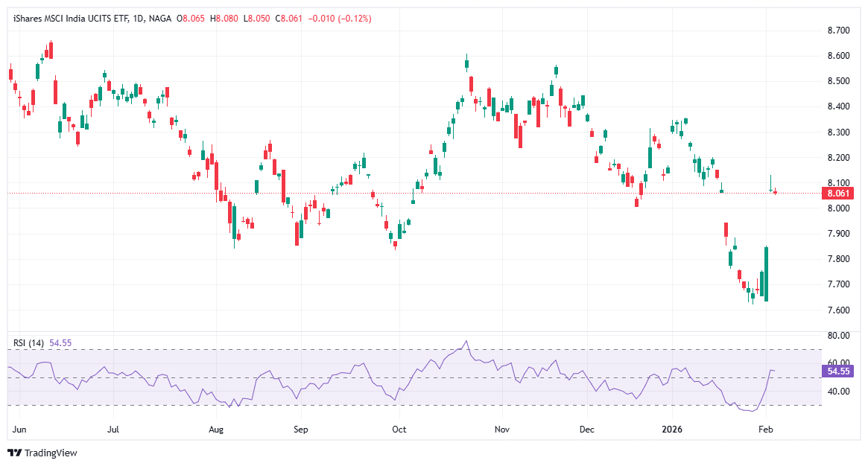Click the 7.600 price scale label
Image resolution: width=868 pixels, height=466 pixels.
838,308
